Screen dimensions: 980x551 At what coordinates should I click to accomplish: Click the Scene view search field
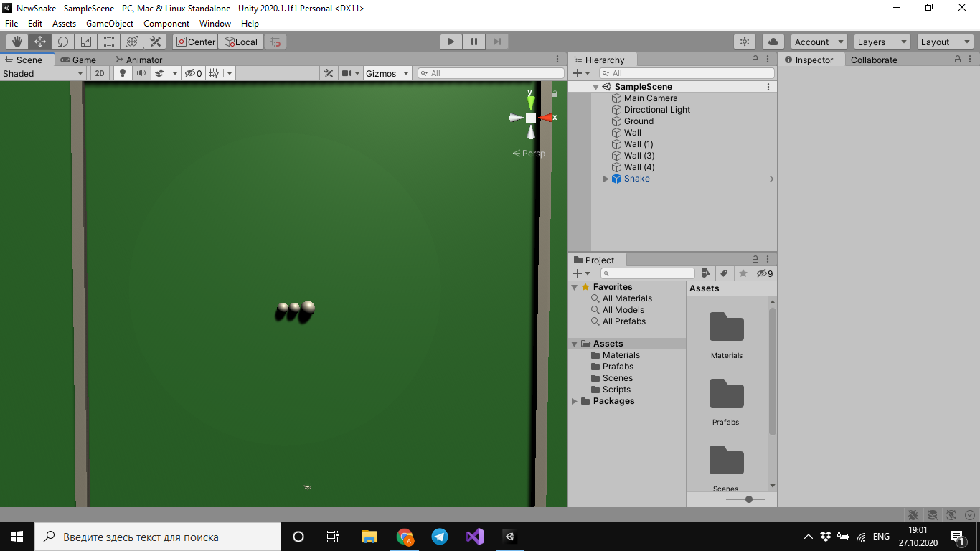(491, 73)
